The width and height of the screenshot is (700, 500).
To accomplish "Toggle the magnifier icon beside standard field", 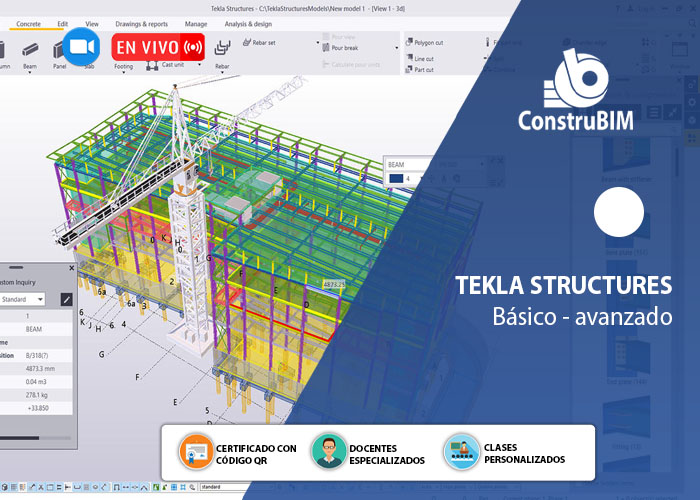I will pos(192,487).
